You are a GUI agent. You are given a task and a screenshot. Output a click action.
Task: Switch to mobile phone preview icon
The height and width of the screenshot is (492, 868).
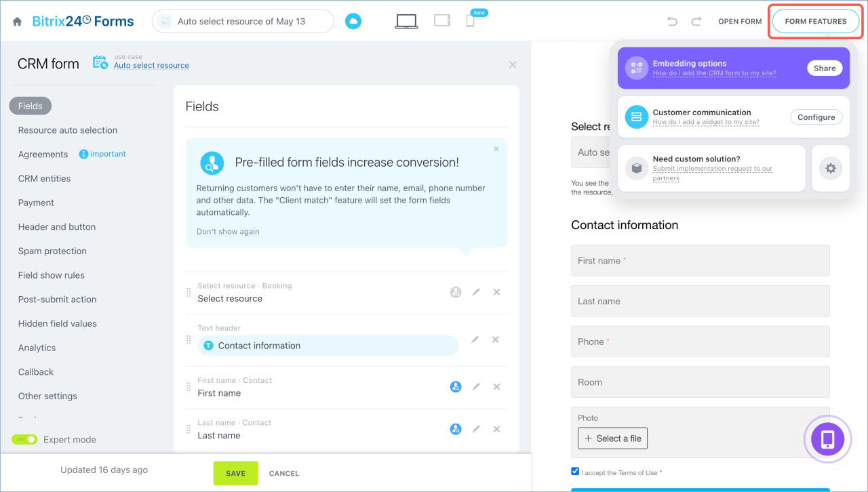tap(470, 21)
